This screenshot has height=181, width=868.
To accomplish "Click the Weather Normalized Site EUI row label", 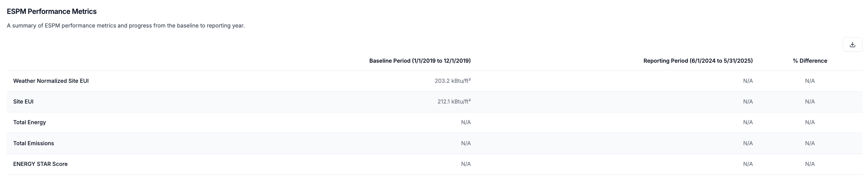I will pos(51,81).
